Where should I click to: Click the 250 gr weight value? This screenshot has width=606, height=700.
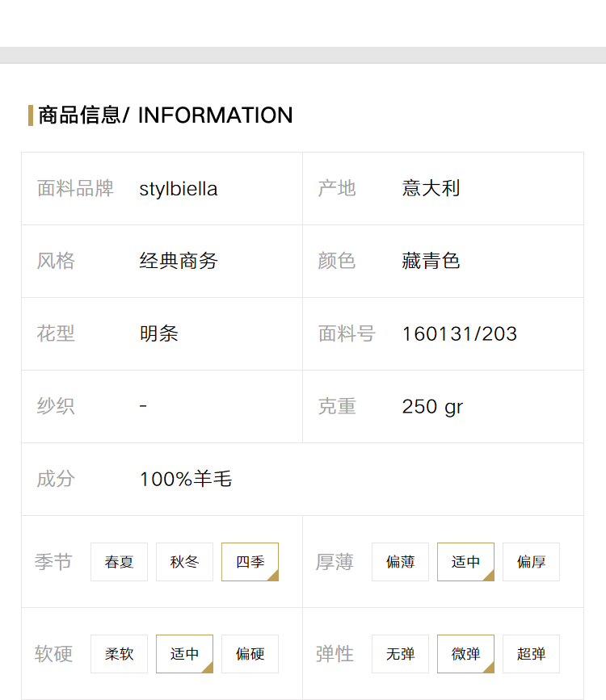(x=432, y=407)
